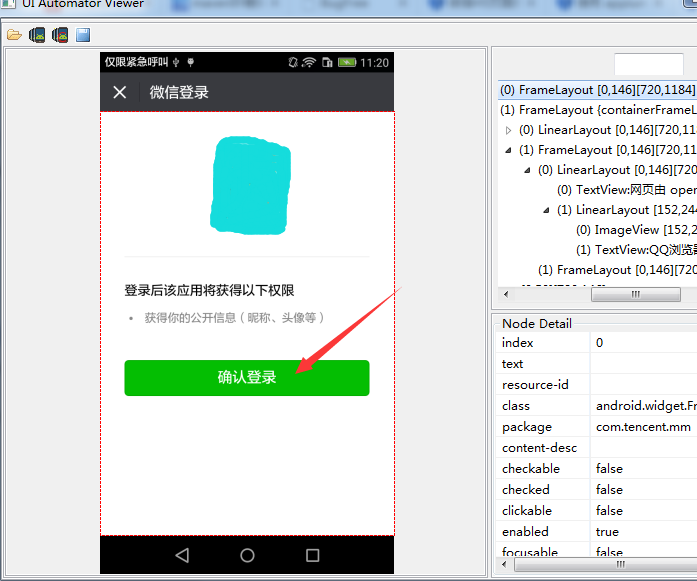
Task: Select the text row in Node Detail
Action: [597, 364]
